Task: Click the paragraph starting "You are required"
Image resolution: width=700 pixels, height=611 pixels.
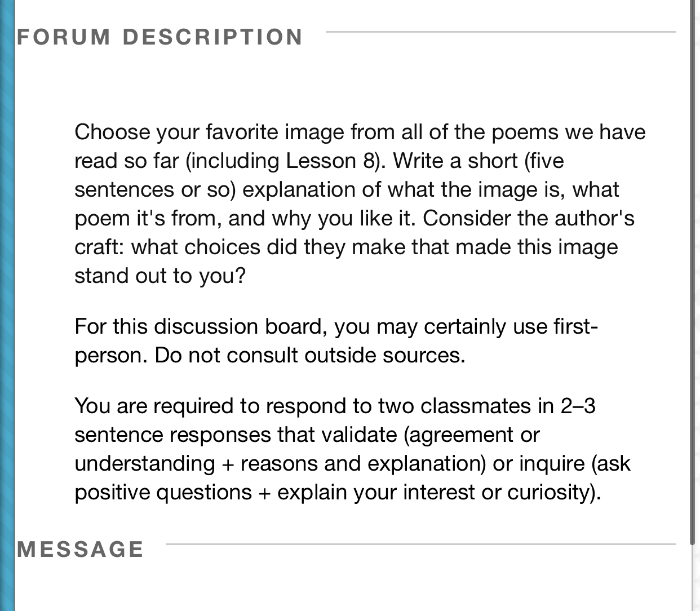Action: [x=352, y=449]
